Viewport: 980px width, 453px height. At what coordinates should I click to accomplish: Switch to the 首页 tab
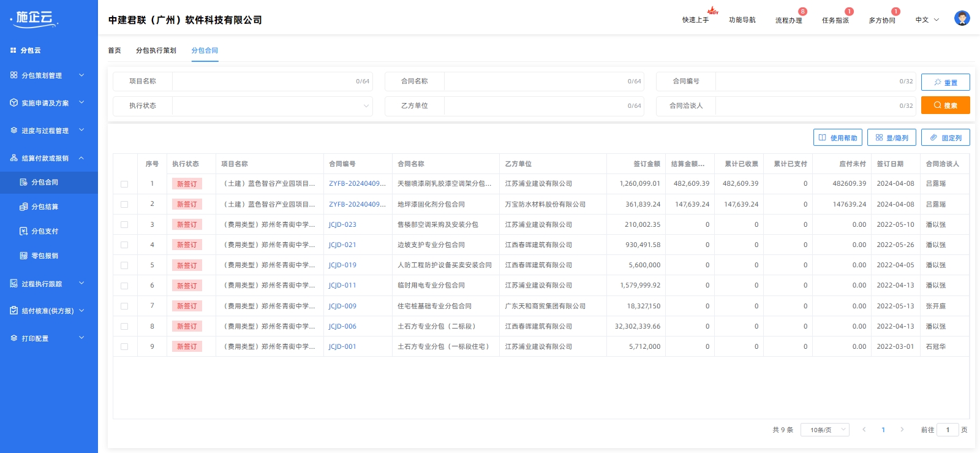point(115,50)
